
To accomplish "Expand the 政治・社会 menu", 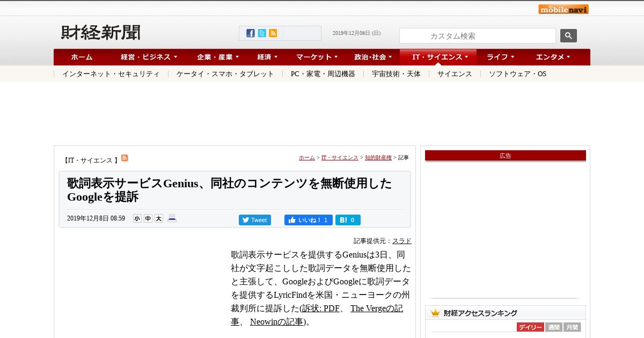I will coord(373,57).
